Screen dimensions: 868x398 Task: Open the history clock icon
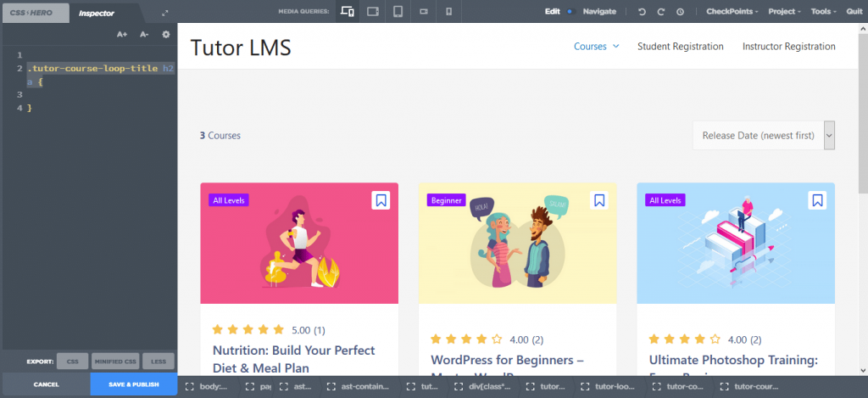click(x=680, y=12)
